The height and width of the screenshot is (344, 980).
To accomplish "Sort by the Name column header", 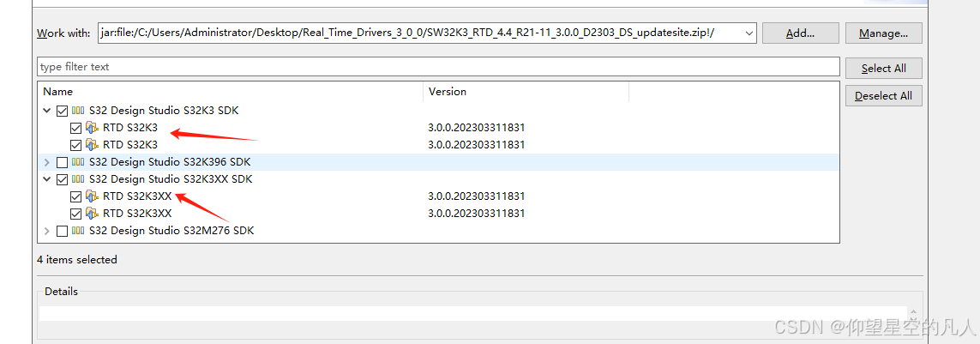I will (x=230, y=91).
